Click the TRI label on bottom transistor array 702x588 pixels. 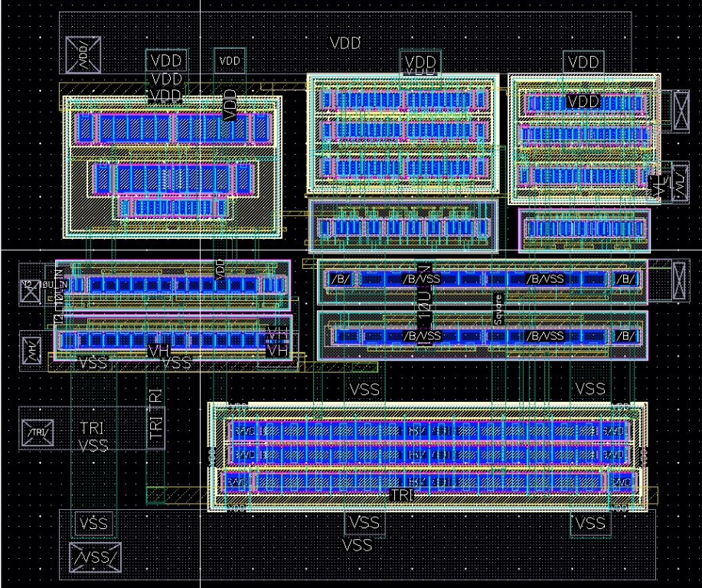(x=402, y=495)
